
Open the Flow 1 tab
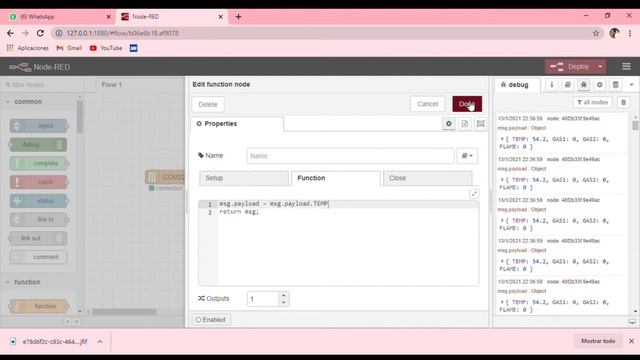coord(111,85)
